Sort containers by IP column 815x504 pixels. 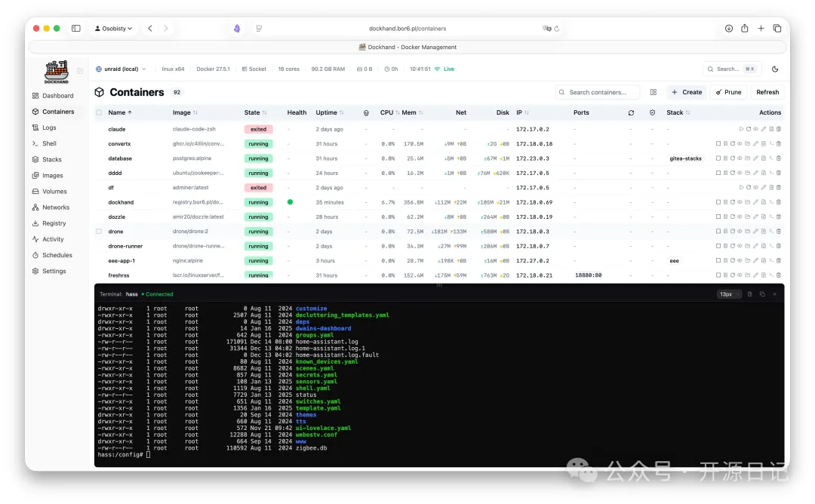522,112
